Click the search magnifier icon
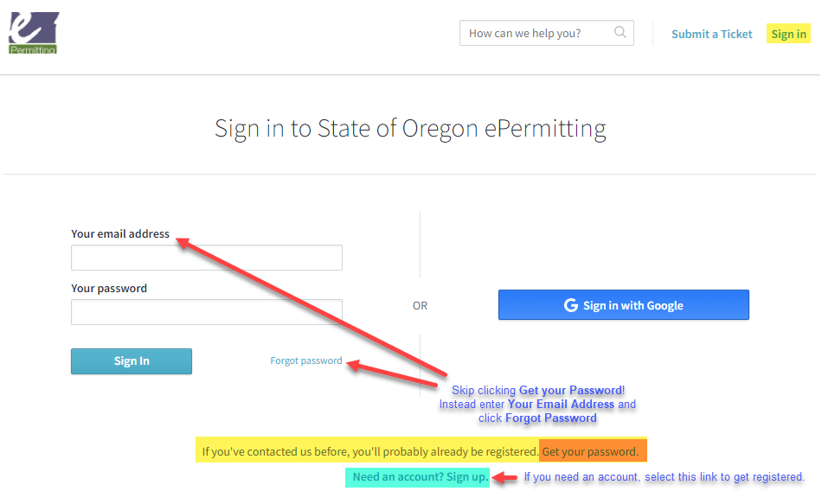The height and width of the screenshot is (504, 822). tap(620, 33)
